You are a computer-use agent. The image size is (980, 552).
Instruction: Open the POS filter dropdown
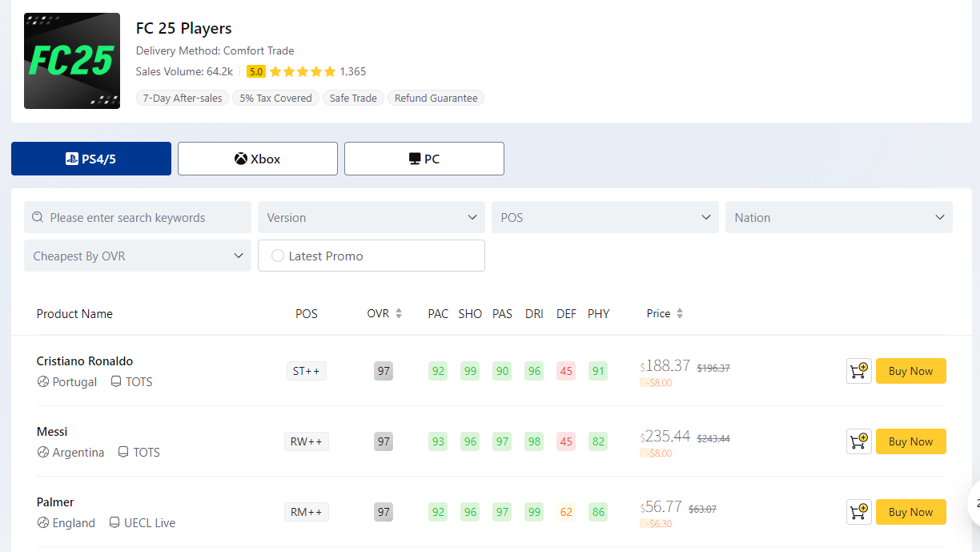pyautogui.click(x=605, y=217)
